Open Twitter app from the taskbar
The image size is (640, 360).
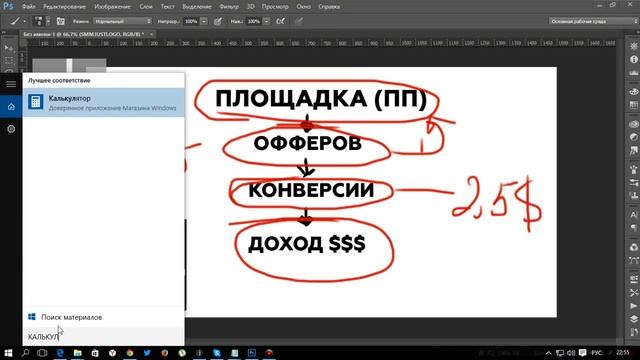tap(147, 353)
